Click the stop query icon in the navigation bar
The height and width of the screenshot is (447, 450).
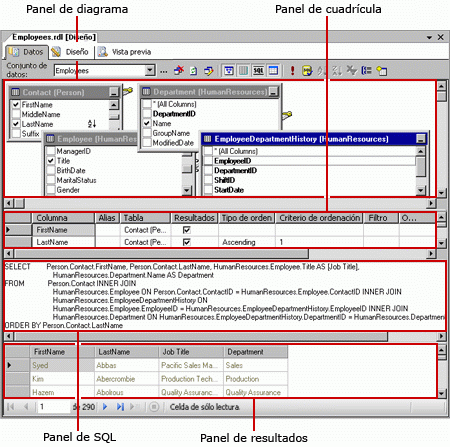click(154, 407)
